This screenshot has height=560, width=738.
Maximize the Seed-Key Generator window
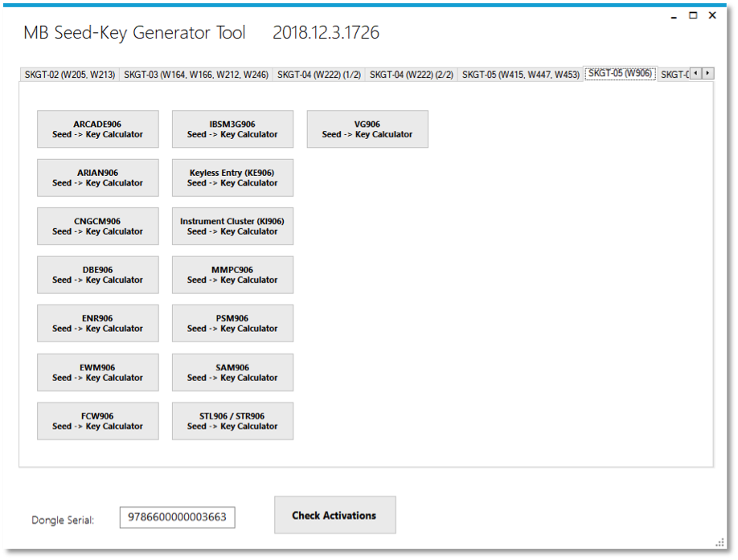pyautogui.click(x=693, y=15)
